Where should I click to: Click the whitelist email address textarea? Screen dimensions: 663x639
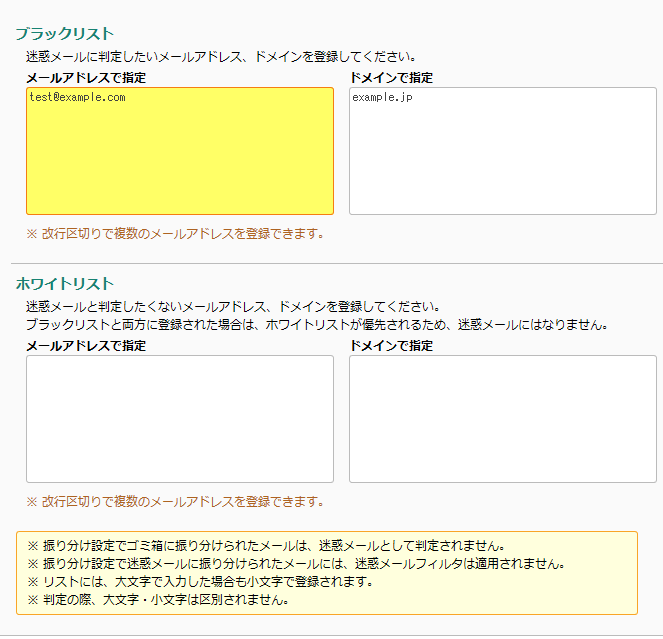(180, 419)
